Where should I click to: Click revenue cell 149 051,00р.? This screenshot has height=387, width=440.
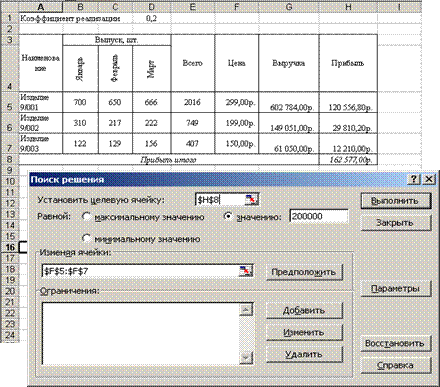coord(289,123)
